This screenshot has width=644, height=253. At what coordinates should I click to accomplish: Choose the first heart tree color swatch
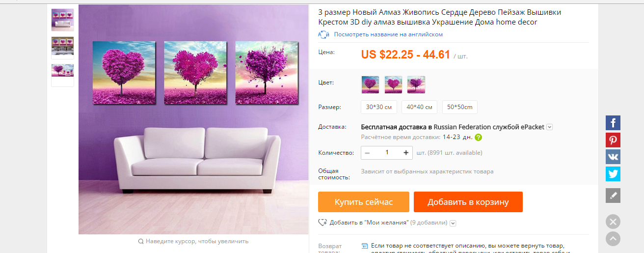(x=370, y=84)
